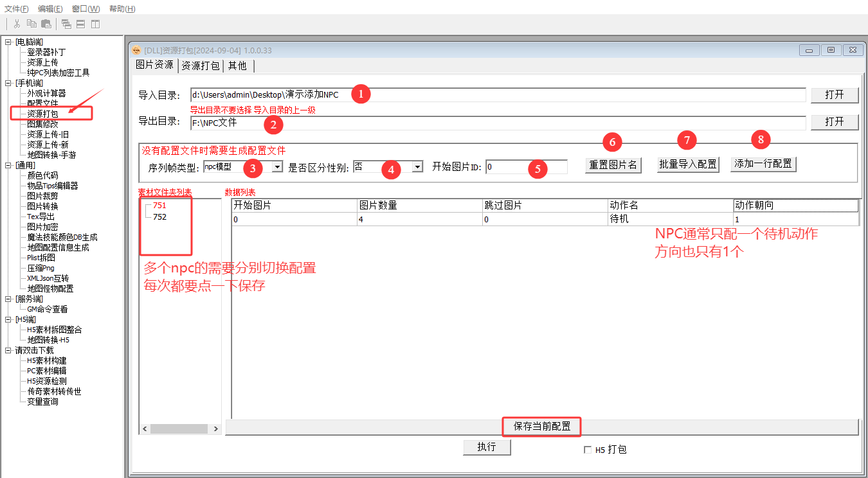Viewport: 868px width, 478px height.
Task: Collapse the [通用] tree node
Action: point(8,165)
